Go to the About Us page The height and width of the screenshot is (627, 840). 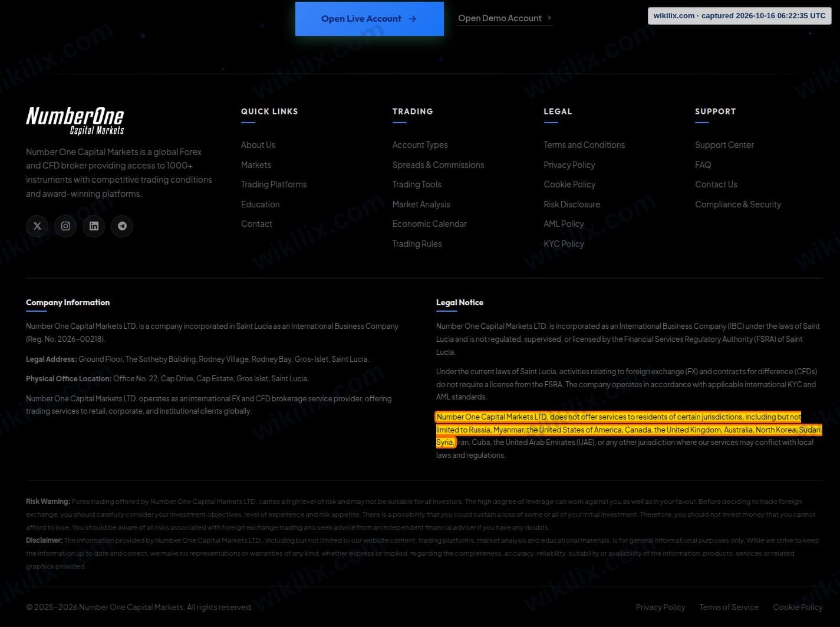pos(258,145)
